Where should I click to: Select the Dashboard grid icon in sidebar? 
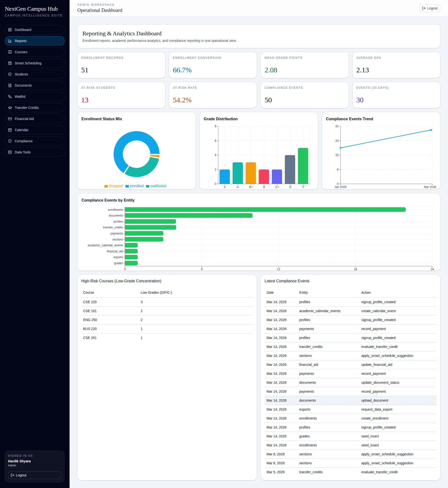[10, 30]
